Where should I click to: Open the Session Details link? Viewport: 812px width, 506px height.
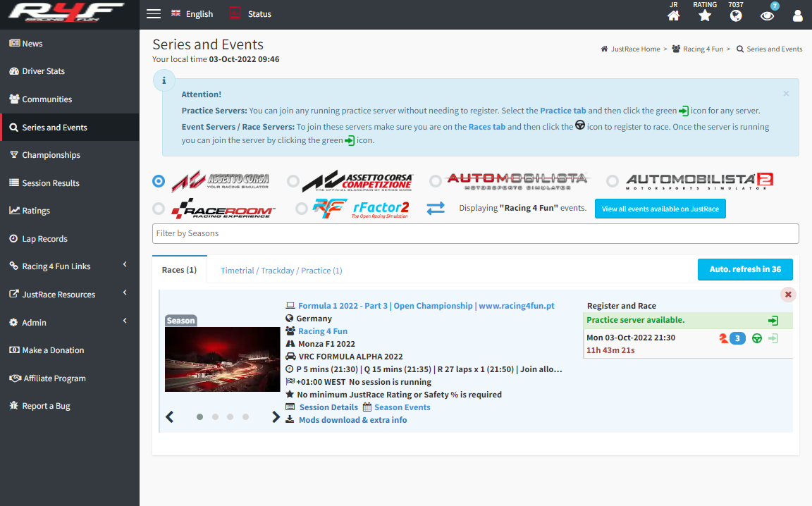[x=328, y=407]
